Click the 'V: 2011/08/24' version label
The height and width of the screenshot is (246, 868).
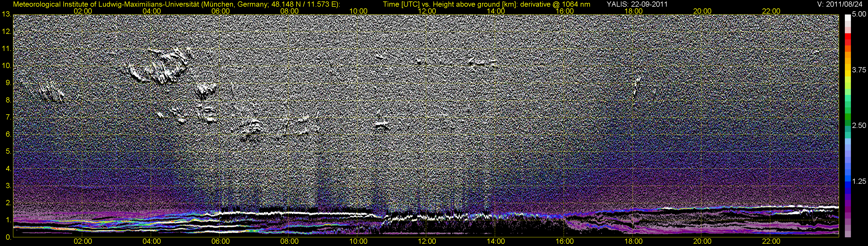pos(840,4)
